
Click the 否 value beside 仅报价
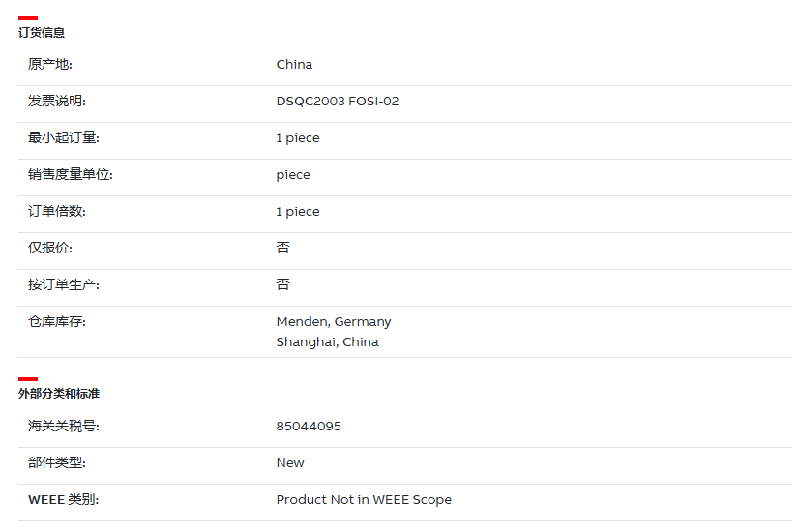(283, 248)
